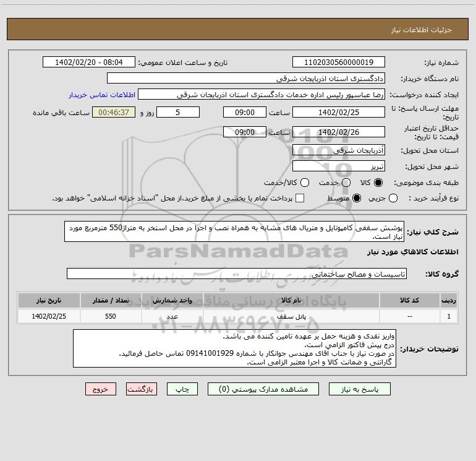Click the response deadline hour 09:00 field

[x=245, y=112]
